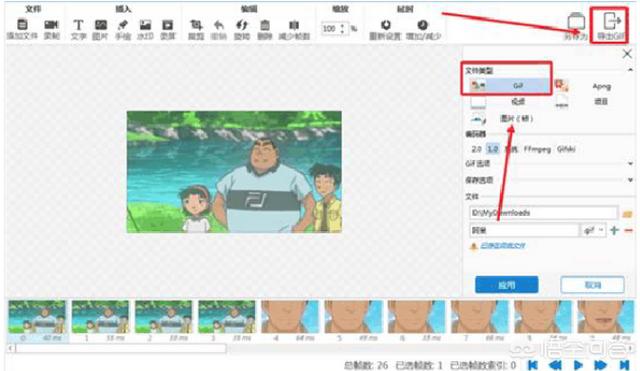
Task: Adjust the zoom percentage stepper arrows
Action: tap(342, 28)
